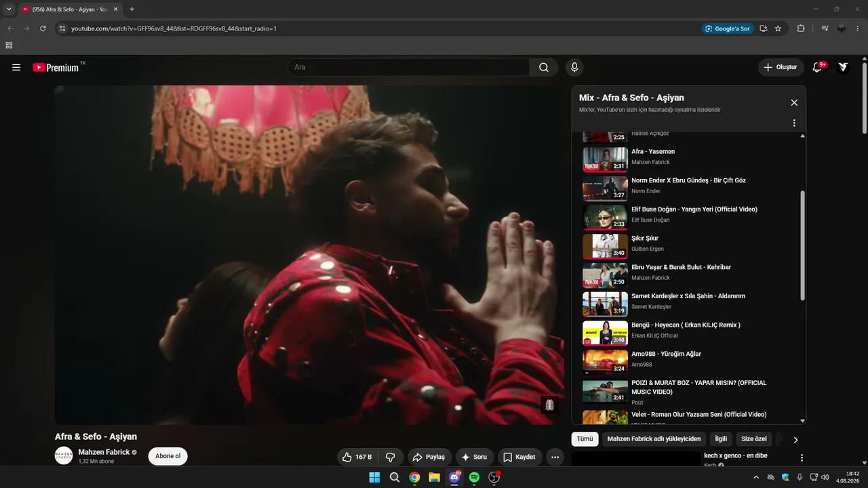Show hidden system tray icons chevron
The height and width of the screenshot is (488, 868).
756,477
